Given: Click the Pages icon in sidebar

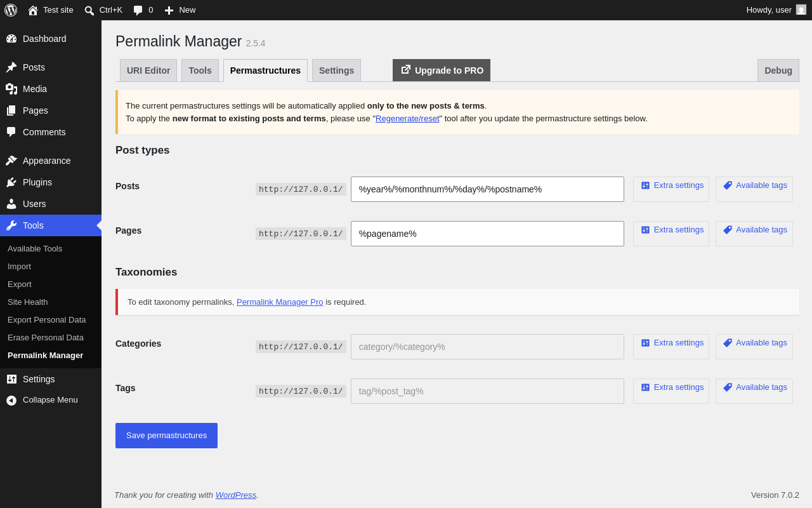Looking at the screenshot, I should (11, 110).
